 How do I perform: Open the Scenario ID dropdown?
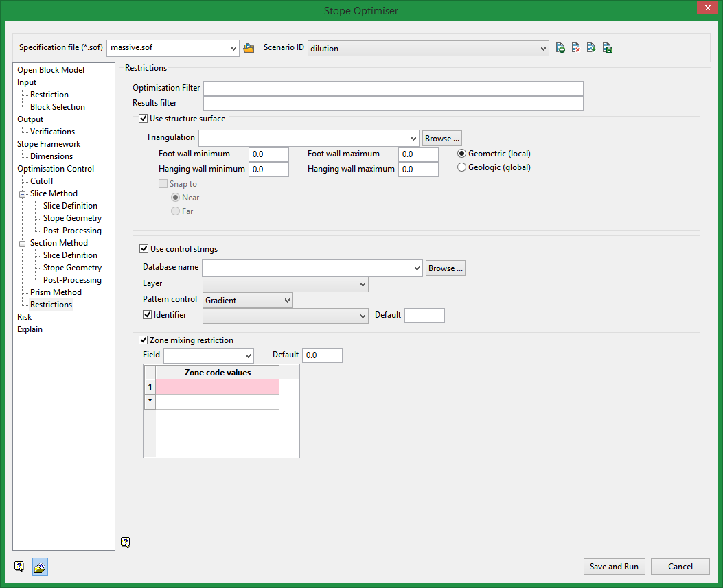click(543, 48)
